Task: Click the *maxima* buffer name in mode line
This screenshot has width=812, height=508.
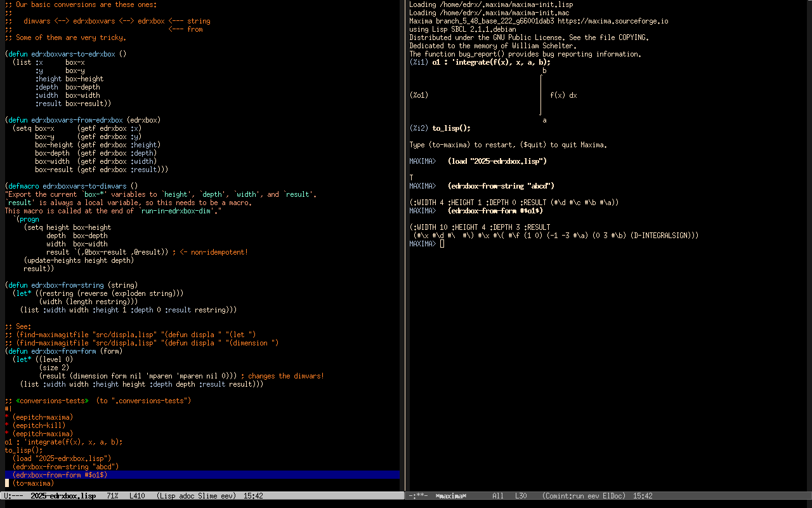Action: pos(450,496)
